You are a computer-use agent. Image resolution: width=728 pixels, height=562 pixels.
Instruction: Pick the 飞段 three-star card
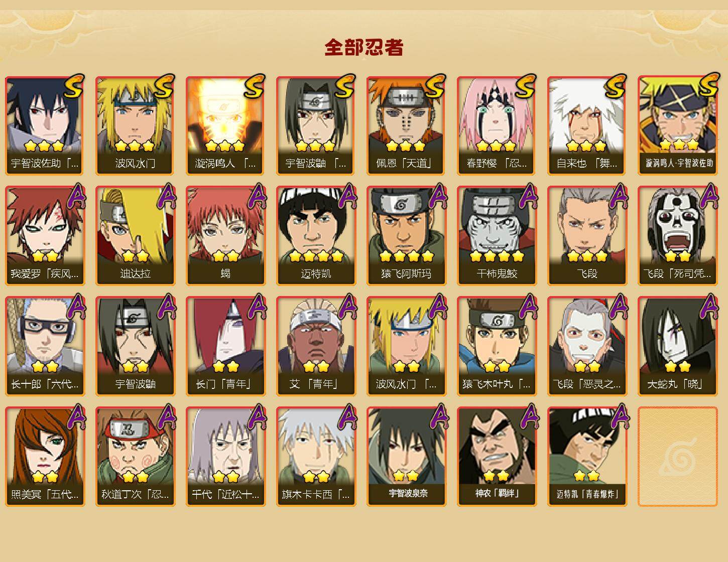coord(587,236)
